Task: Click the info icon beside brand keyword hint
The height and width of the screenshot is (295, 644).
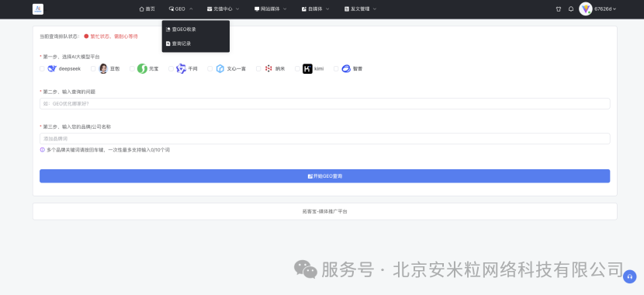Action: (43, 150)
